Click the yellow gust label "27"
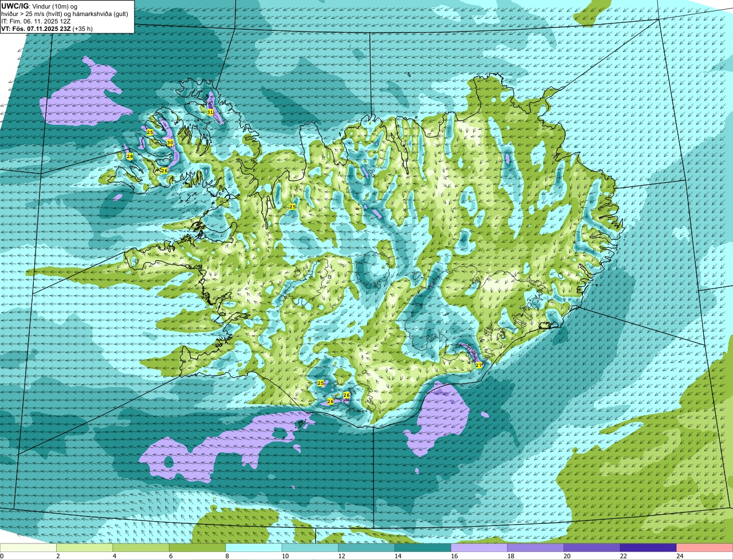The height and width of the screenshot is (560, 733). pyautogui.click(x=479, y=365)
